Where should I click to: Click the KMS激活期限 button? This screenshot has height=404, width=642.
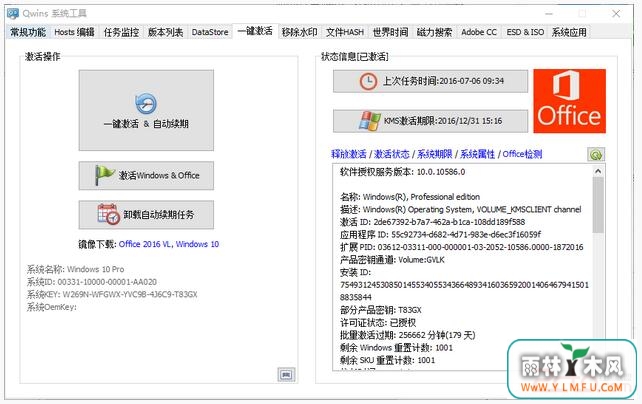tap(430, 121)
